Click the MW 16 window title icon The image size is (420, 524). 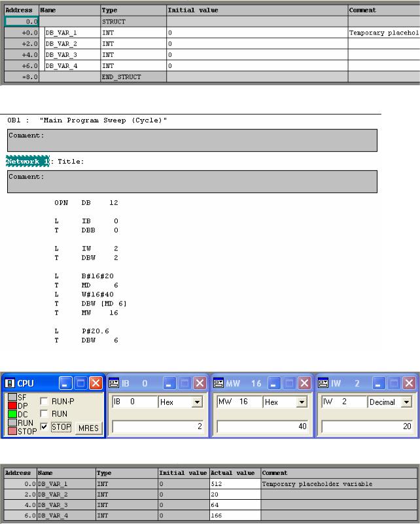click(219, 383)
